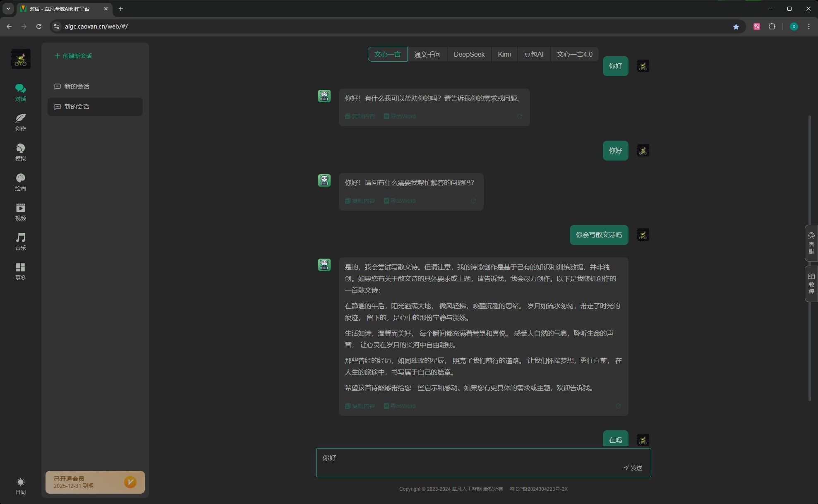The image size is (818, 504).
Task: Regenerate the second greeting reply
Action: point(473,201)
